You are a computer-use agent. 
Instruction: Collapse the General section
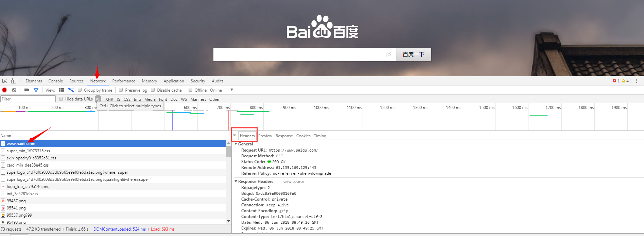[x=236, y=144]
